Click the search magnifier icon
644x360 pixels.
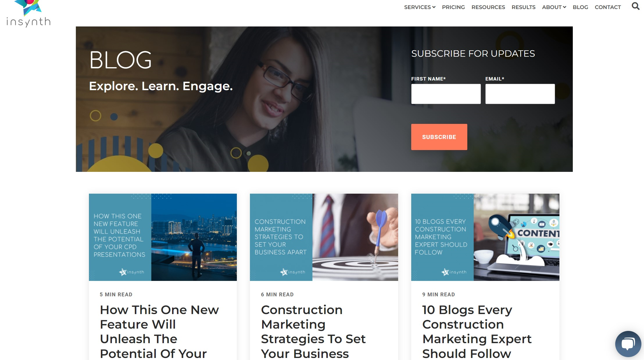(636, 6)
